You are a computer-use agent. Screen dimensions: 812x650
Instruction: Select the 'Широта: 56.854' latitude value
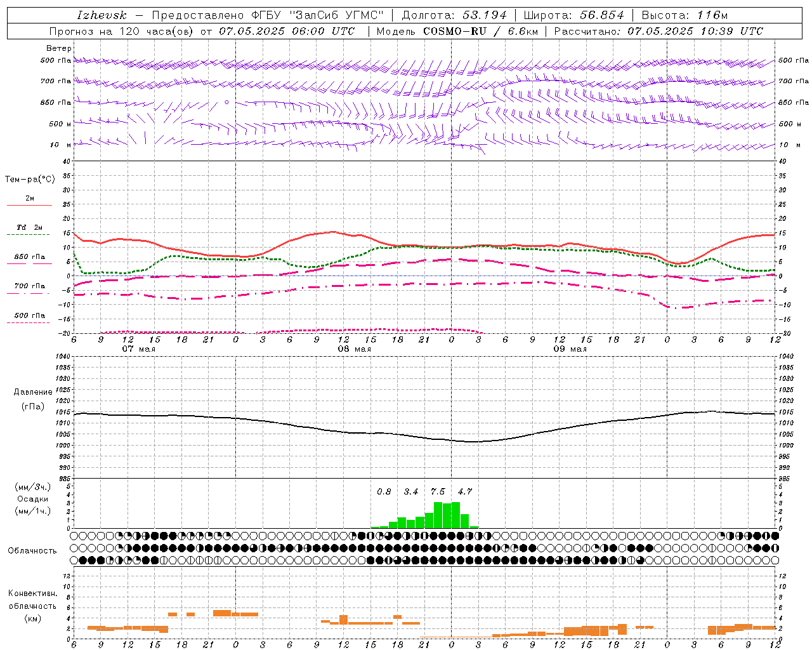tap(573, 15)
